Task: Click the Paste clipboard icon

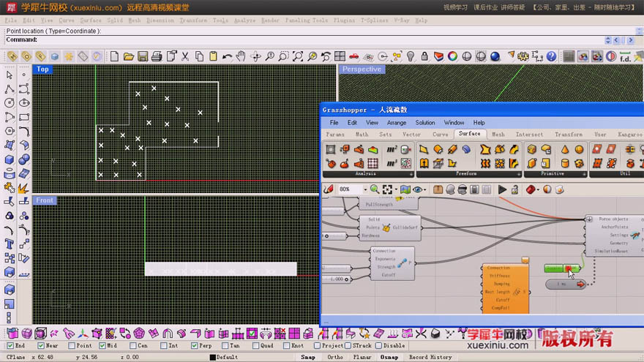Action: click(x=213, y=56)
